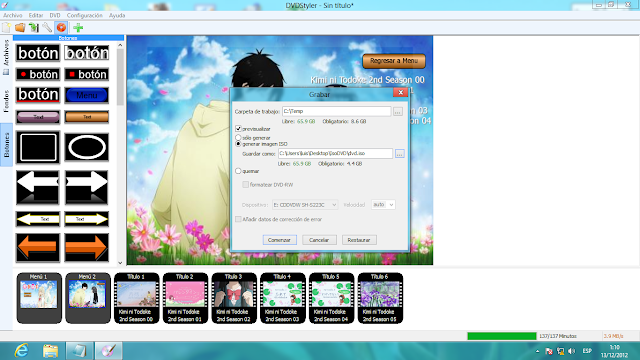
Task: Switch to the Botones side tab
Action: tap(6, 145)
